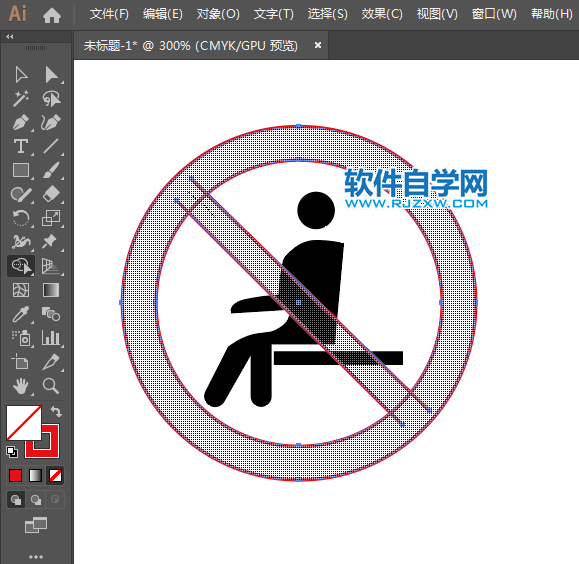
Task: Choose the Lasso tool
Action: tap(51, 99)
